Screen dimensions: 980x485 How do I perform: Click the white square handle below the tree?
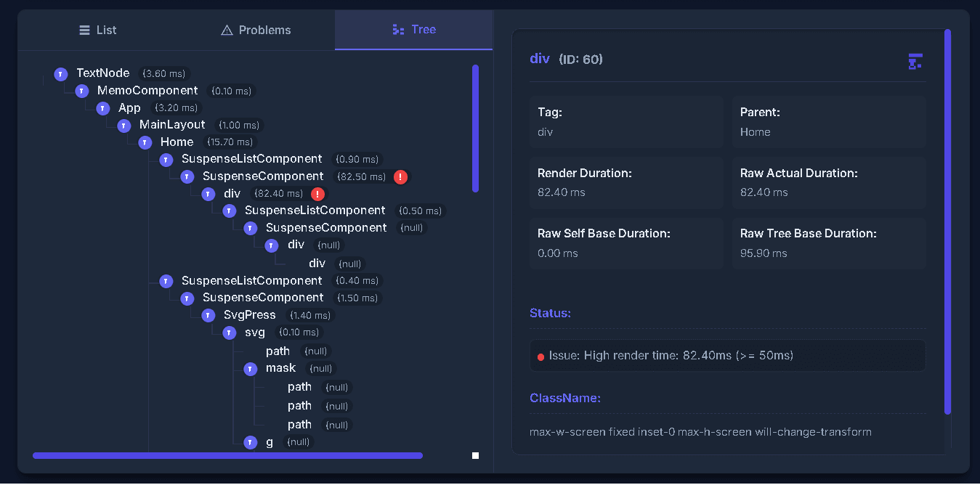click(x=475, y=456)
